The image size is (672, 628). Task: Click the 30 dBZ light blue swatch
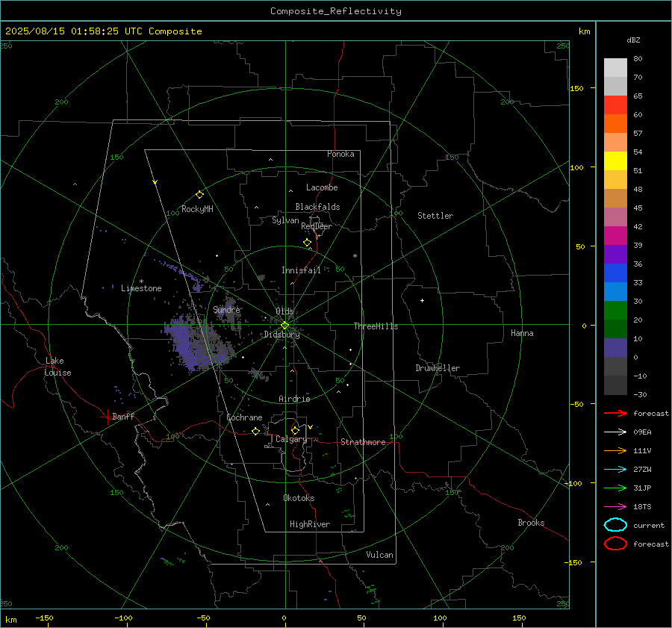(615, 291)
